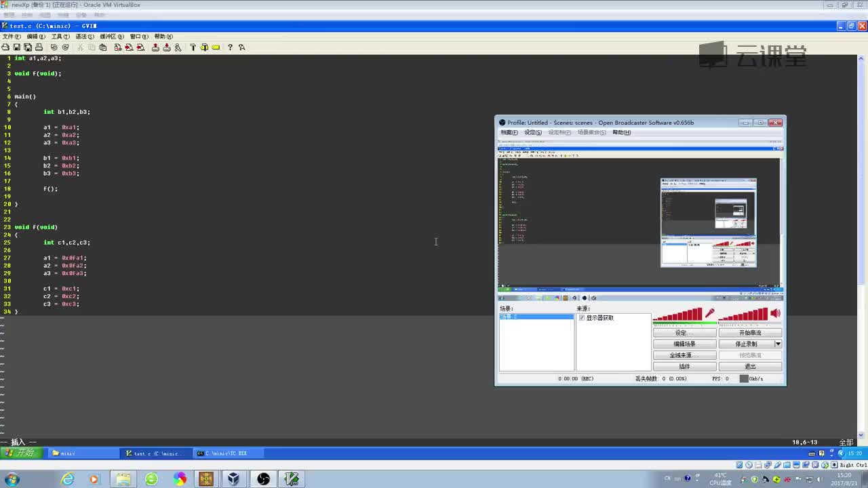Open OBS from host taskbar
This screenshot has height=488, width=868.
(263, 479)
